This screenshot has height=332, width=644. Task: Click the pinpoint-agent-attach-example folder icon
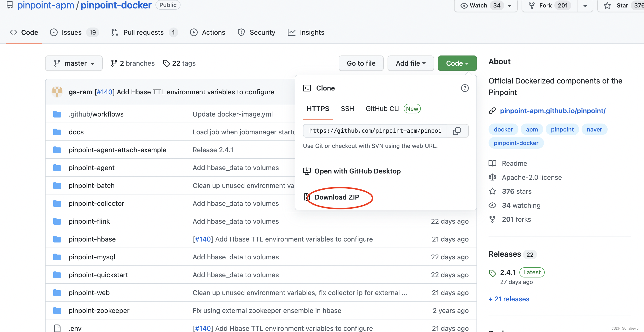(57, 150)
